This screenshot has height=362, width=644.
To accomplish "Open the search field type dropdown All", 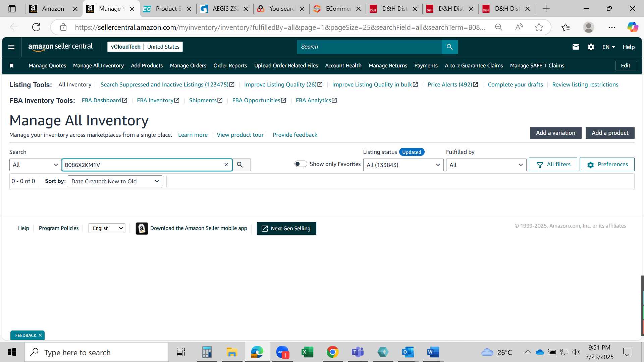I will click(35, 165).
